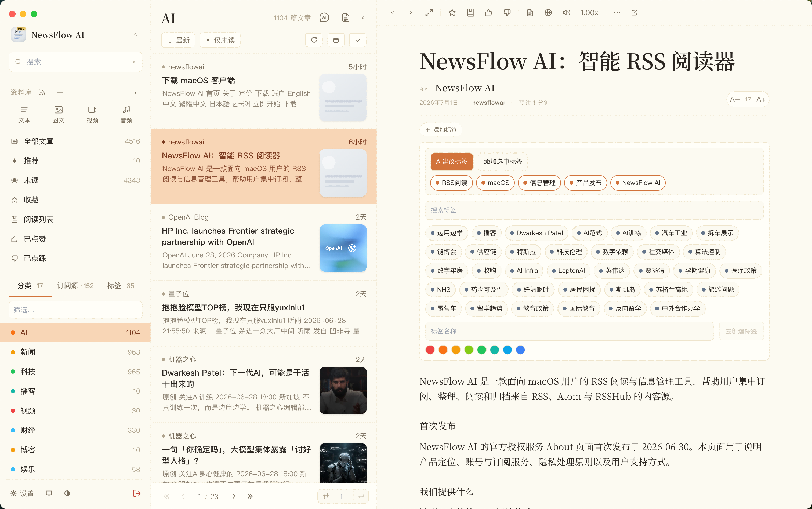Open the translate globe icon

pyautogui.click(x=548, y=13)
